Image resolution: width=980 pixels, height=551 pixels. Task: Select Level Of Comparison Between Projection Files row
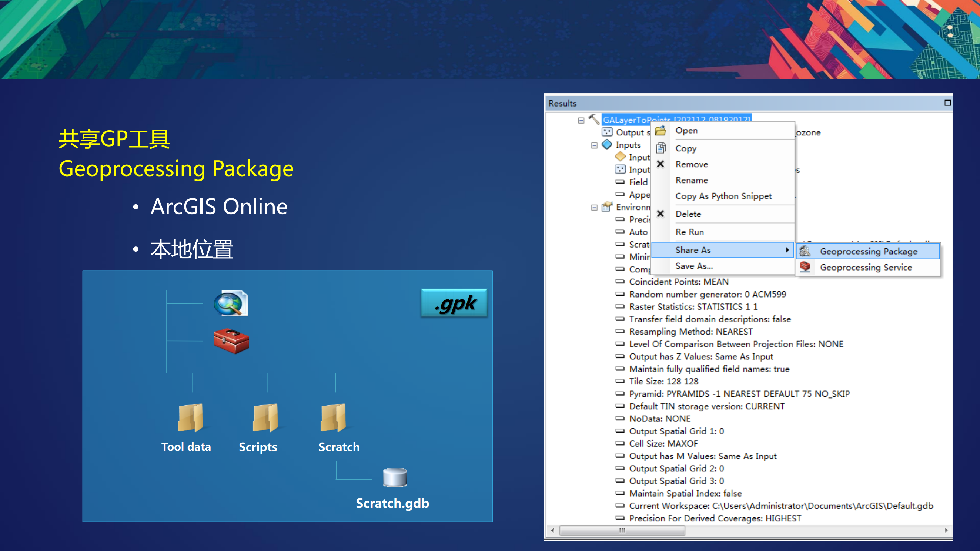click(x=736, y=344)
